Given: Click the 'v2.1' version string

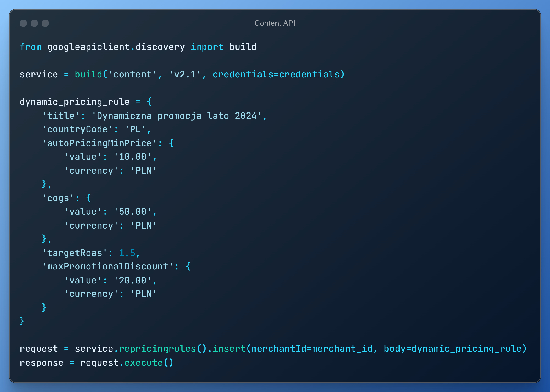Looking at the screenshot, I should pos(185,75).
